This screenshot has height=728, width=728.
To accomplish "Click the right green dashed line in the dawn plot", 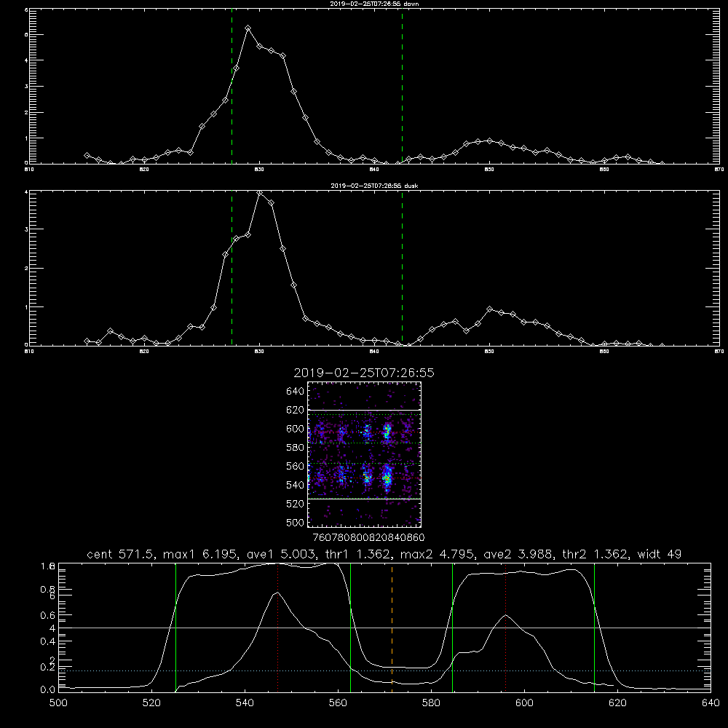I will [402, 86].
